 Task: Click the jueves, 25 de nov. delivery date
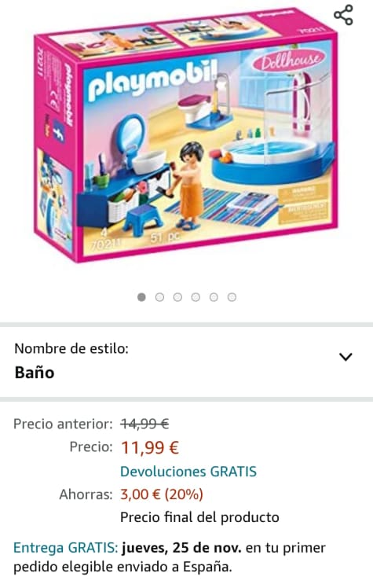tap(181, 548)
